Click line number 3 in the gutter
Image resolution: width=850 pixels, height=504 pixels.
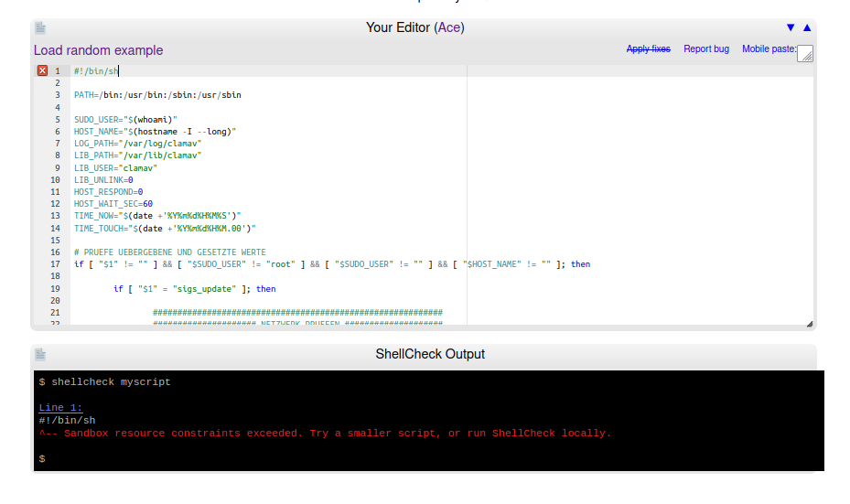click(x=57, y=95)
